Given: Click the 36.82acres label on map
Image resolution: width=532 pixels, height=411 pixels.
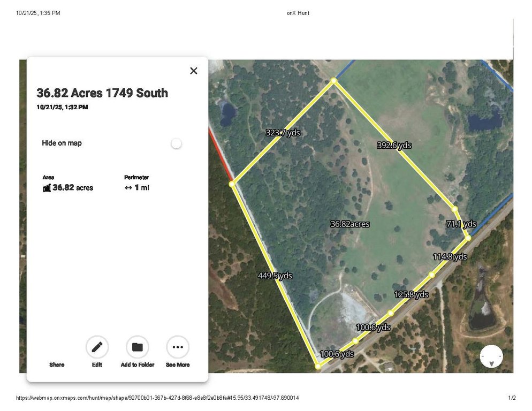Looking at the screenshot, I should (x=350, y=224).
